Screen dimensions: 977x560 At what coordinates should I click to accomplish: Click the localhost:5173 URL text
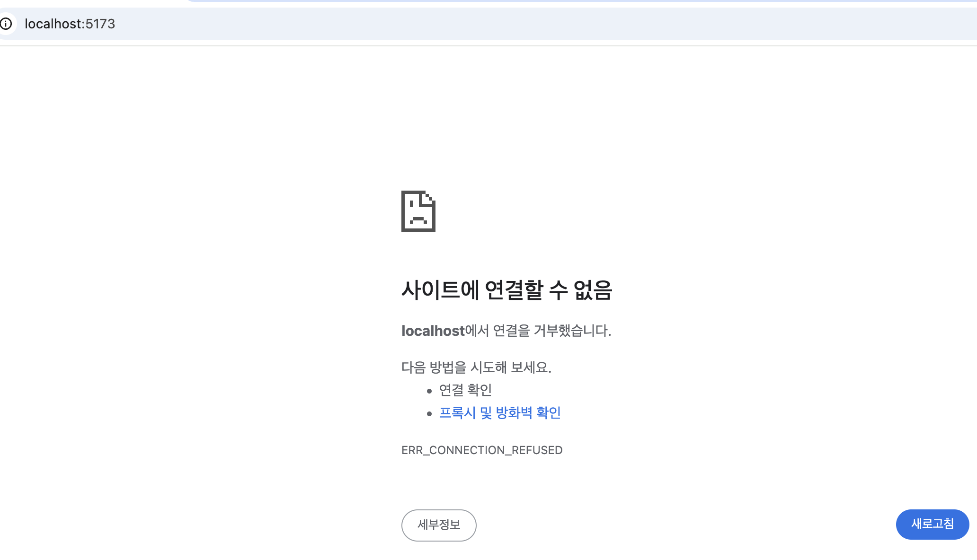coord(70,24)
